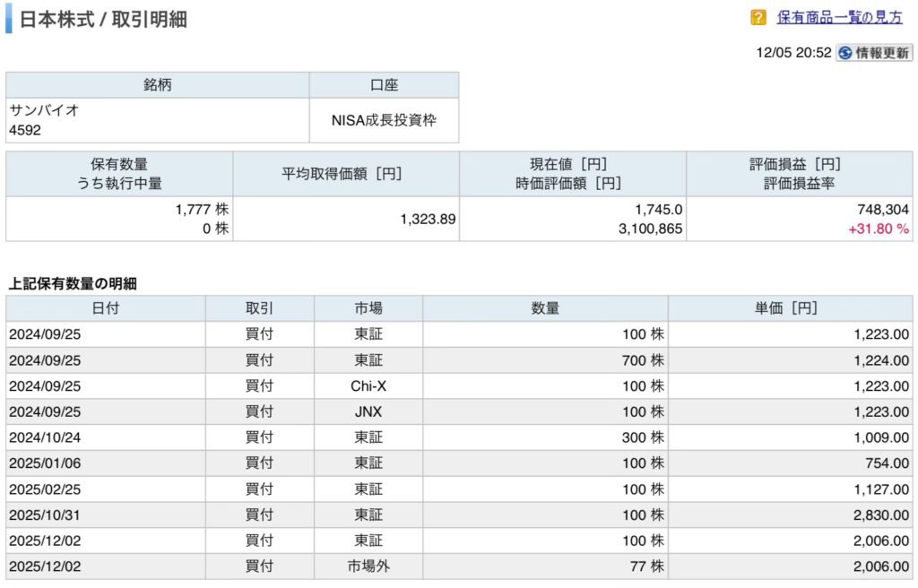The image size is (918, 588).
Task: Select the サンバイオ stock name
Action: click(44, 110)
